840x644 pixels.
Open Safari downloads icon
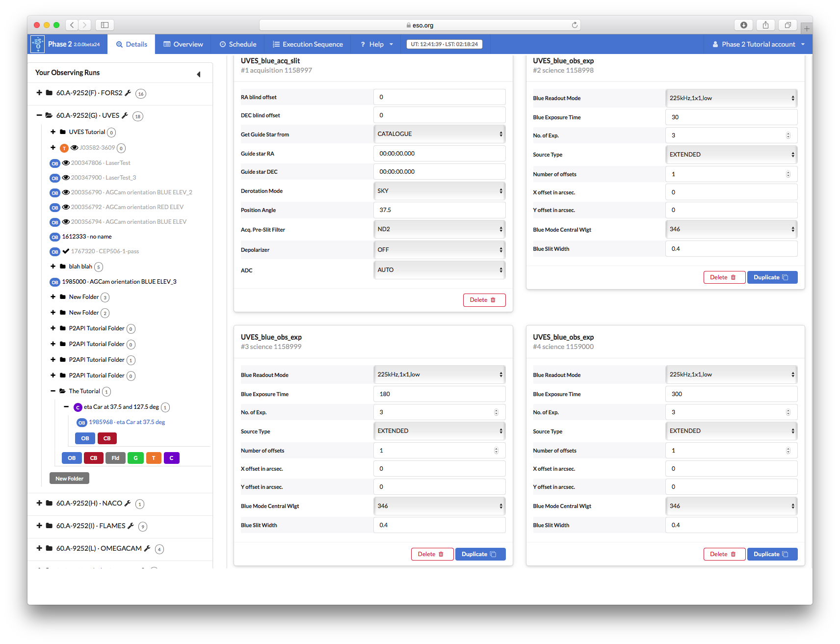(x=744, y=25)
